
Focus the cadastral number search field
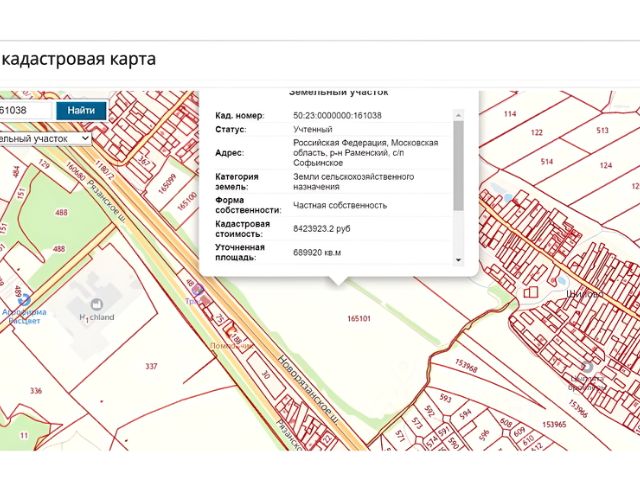[x=25, y=110]
